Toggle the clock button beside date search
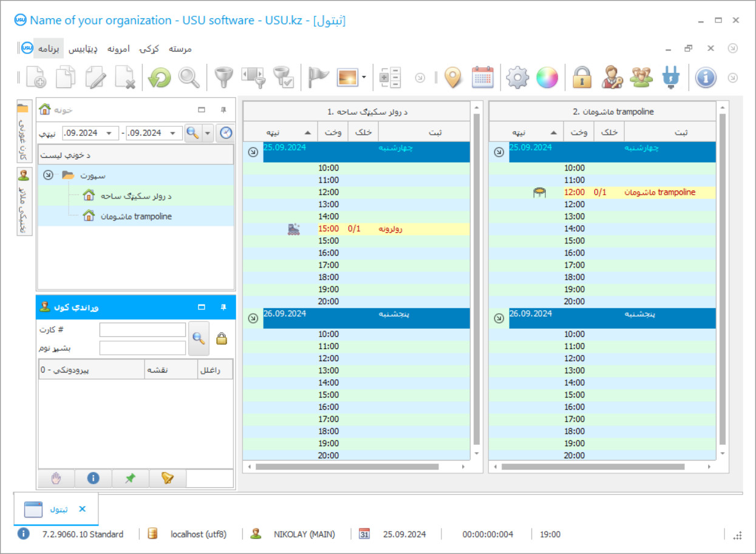The image size is (756, 554). [x=225, y=133]
